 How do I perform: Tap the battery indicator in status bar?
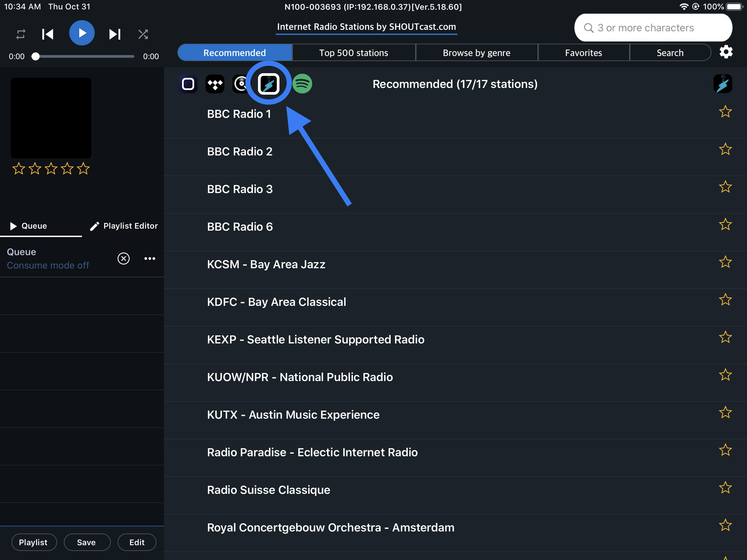(x=734, y=7)
